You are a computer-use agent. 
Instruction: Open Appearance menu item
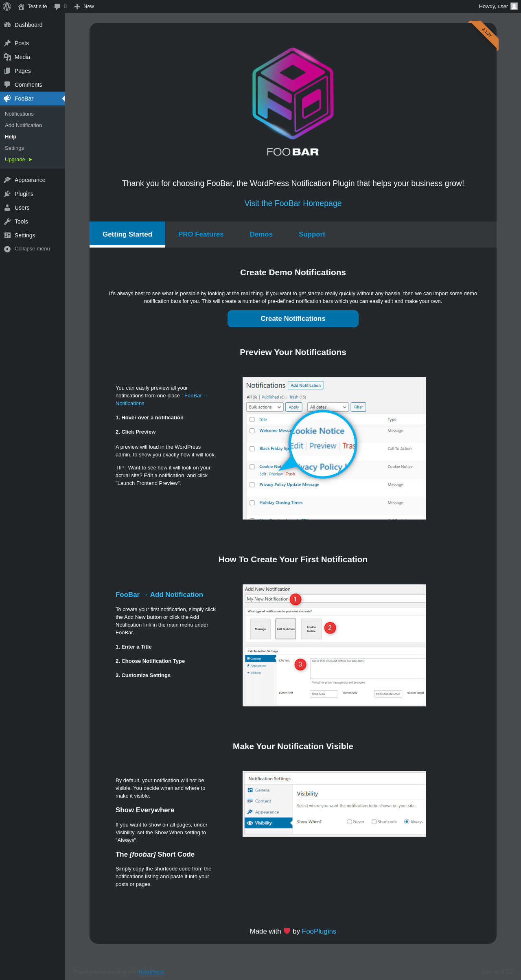33,180
